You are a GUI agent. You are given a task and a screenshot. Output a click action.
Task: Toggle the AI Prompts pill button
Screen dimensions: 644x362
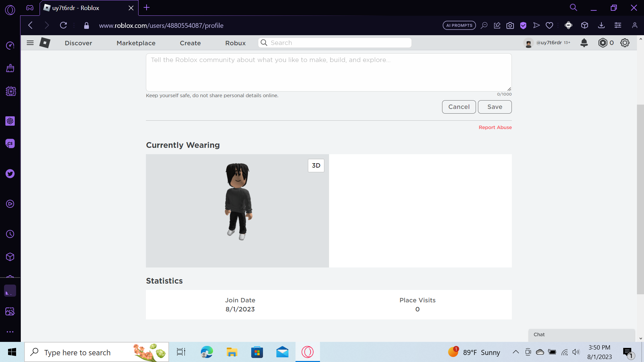459,25
